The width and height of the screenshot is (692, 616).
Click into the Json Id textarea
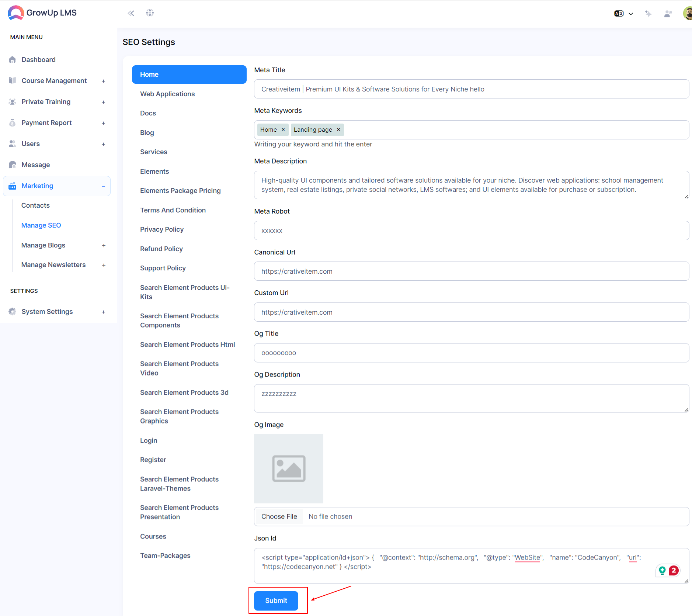tap(472, 566)
